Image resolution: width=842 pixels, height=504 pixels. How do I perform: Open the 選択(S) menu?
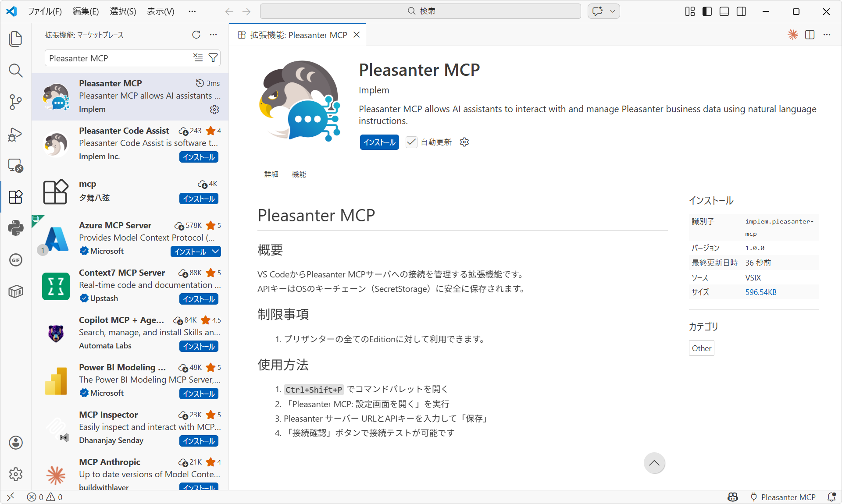point(123,11)
